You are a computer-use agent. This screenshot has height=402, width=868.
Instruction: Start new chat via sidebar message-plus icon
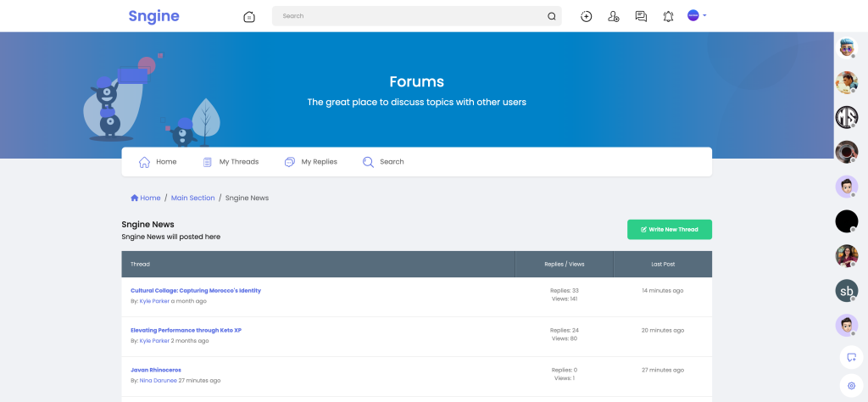pos(851,357)
